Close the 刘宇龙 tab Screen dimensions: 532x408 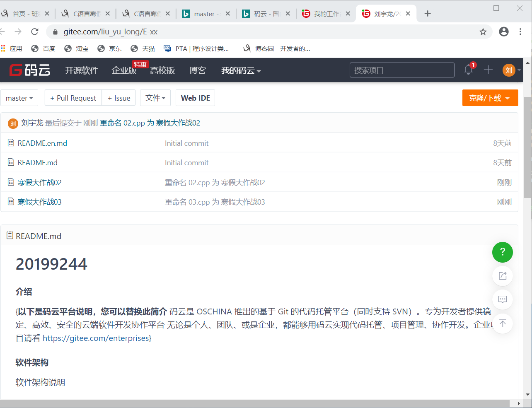[408, 14]
